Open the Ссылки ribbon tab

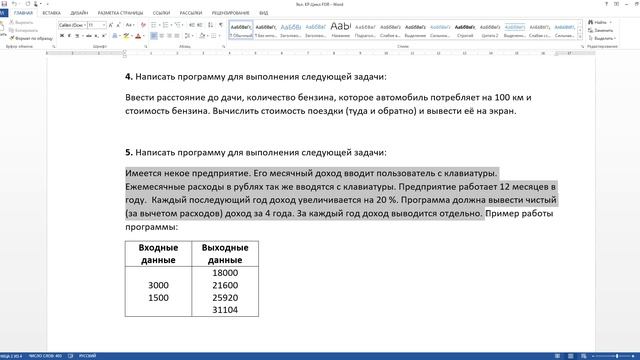coord(161,13)
